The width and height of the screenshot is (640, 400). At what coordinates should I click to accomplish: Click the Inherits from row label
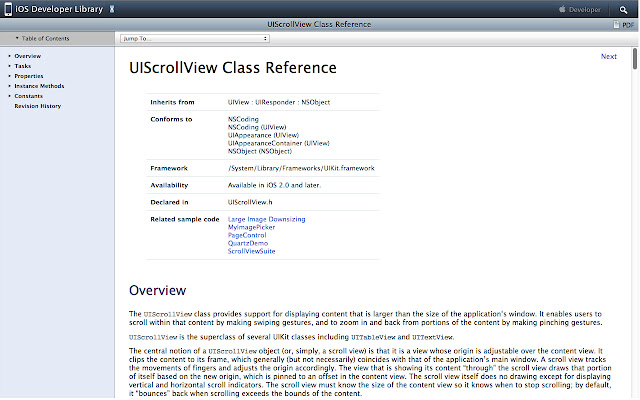pyautogui.click(x=172, y=102)
